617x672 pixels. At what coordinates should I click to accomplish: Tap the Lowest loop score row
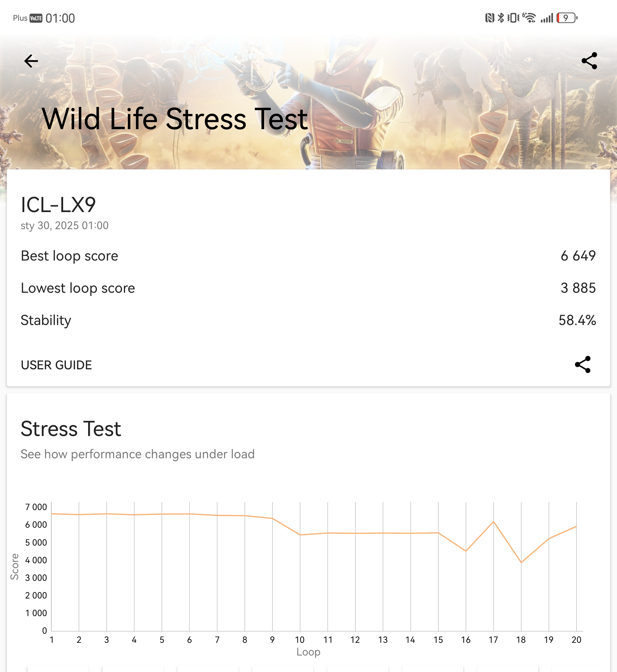click(x=308, y=288)
